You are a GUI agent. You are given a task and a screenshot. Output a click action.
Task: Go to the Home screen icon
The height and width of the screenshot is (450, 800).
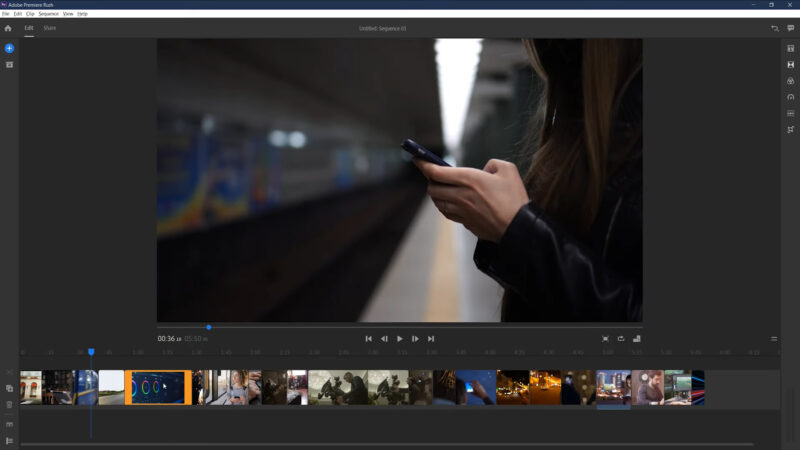9,28
